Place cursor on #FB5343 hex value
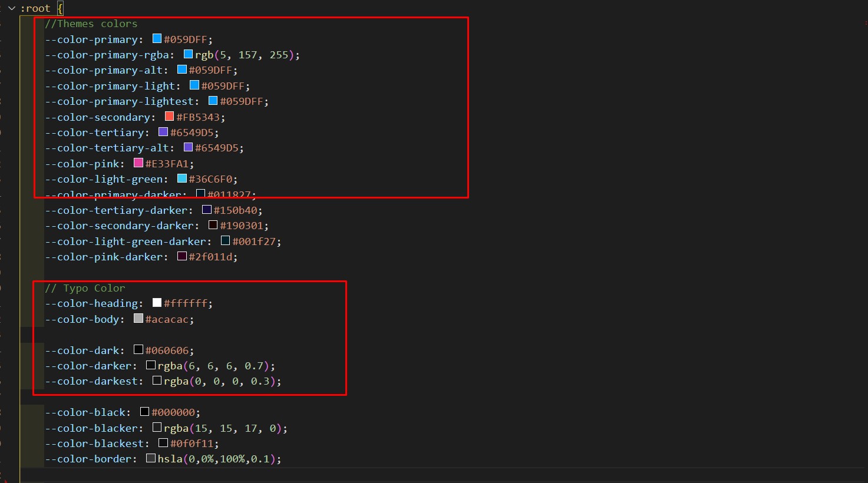Image resolution: width=868 pixels, height=483 pixels. point(198,117)
